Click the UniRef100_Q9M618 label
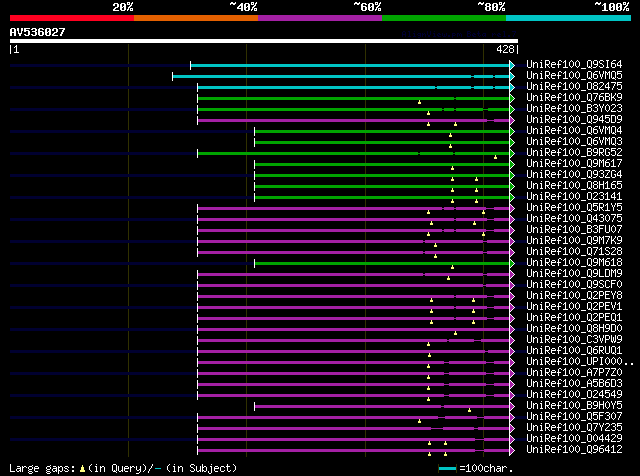Screen dimensions: 640x476 click(574, 263)
